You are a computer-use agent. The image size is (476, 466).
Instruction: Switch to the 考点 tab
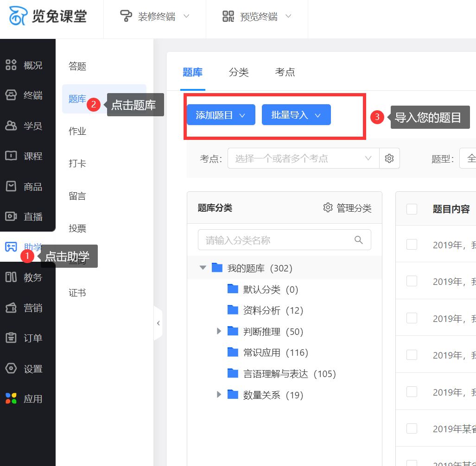pos(285,72)
